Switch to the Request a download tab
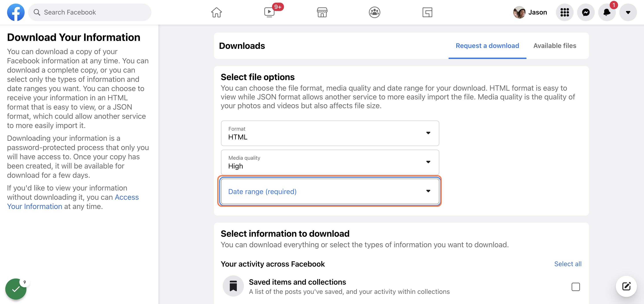The image size is (644, 304). [487, 46]
